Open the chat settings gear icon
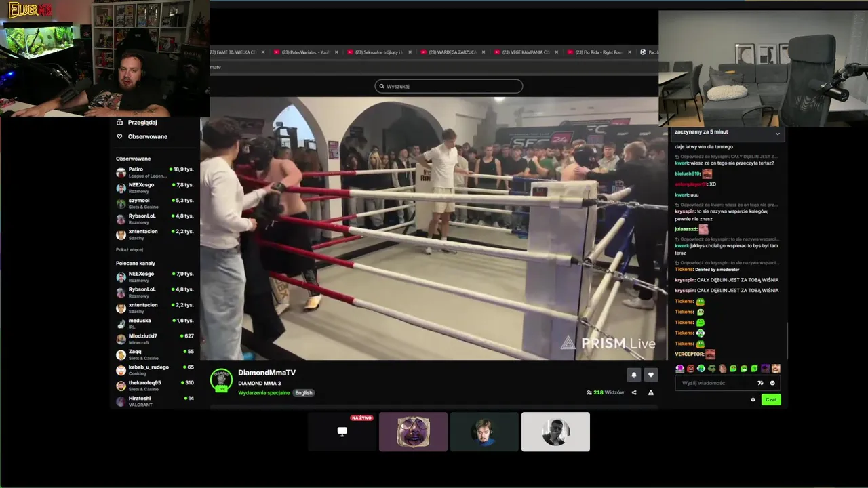The width and height of the screenshot is (868, 488). [x=753, y=399]
